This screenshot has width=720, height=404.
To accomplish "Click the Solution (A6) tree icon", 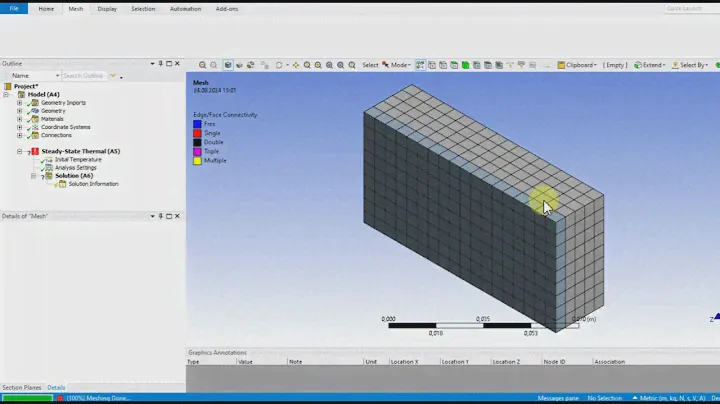I will click(48, 176).
